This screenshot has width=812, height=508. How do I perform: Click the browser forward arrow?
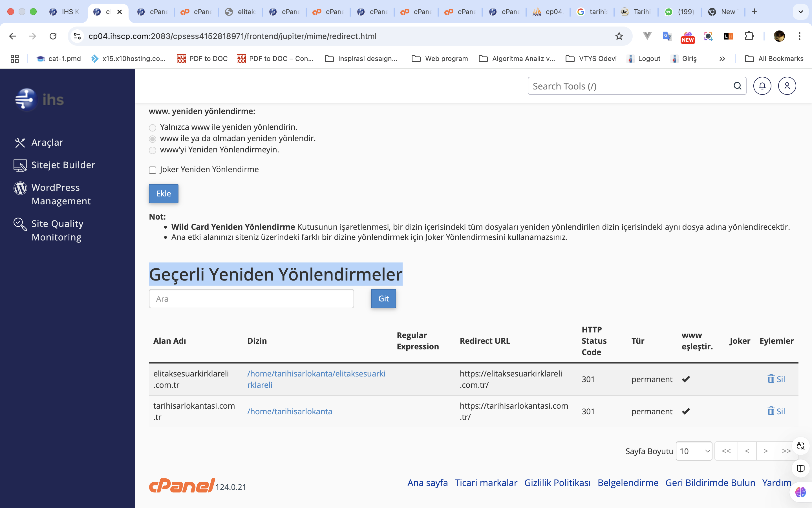click(32, 36)
